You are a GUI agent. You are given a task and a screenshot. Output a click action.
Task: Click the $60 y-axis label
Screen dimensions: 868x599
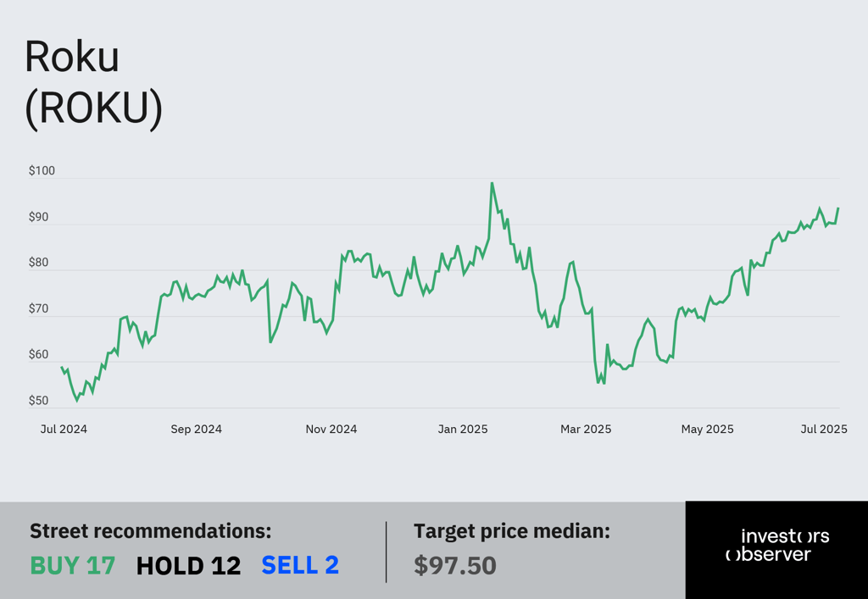click(x=39, y=354)
